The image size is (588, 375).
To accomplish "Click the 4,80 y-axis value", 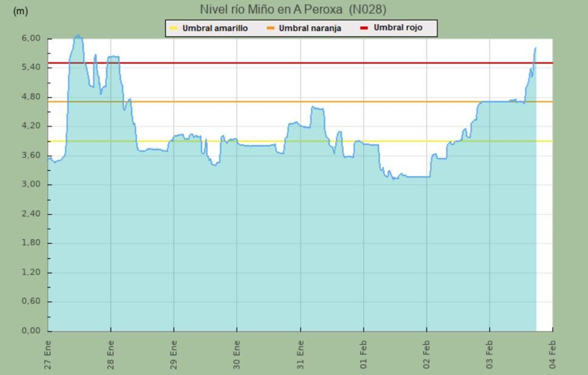I will [31, 97].
